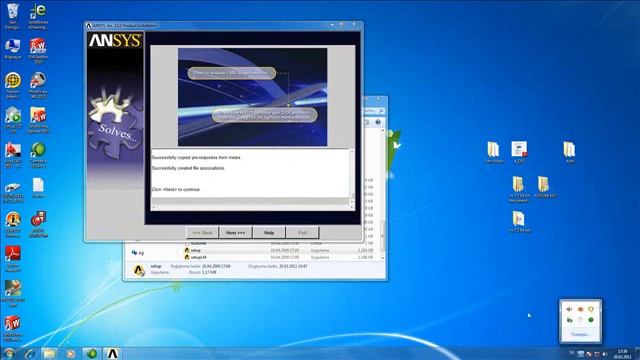Image resolution: width=640 pixels, height=360 pixels.
Task: Open the CD disc with green arrow shortcut
Action: pos(13,120)
